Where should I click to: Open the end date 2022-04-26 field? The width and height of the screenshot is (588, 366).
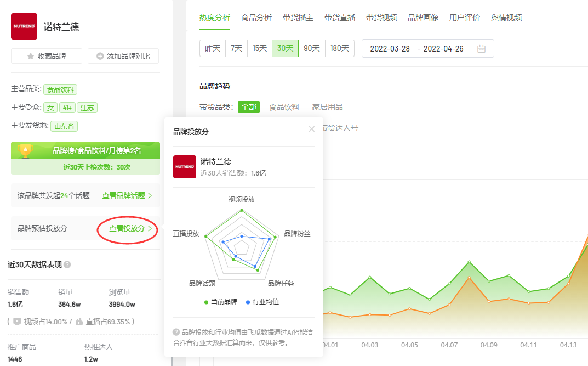pos(443,49)
